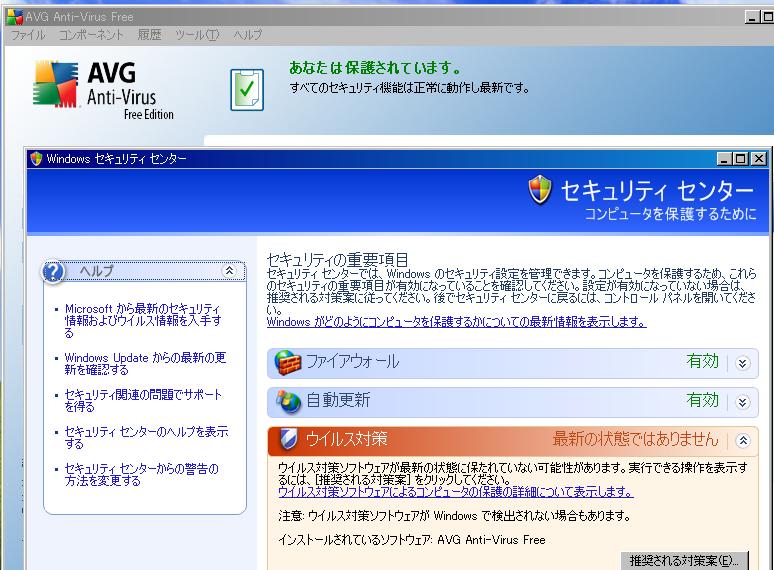Image resolution: width=774 pixels, height=570 pixels.
Task: Open the セキュリティ センターのヘルプを表示する link
Action: pyautogui.click(x=147, y=437)
